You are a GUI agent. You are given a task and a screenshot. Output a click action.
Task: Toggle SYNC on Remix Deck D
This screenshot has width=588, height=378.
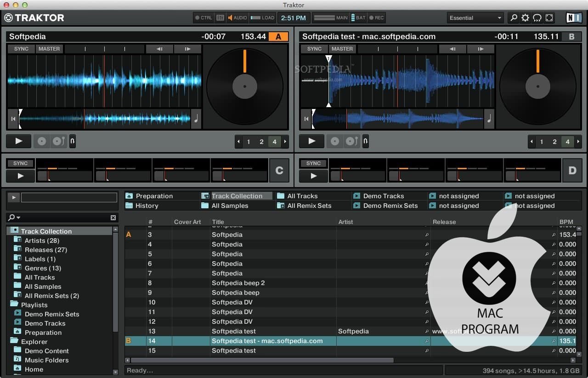pos(313,163)
